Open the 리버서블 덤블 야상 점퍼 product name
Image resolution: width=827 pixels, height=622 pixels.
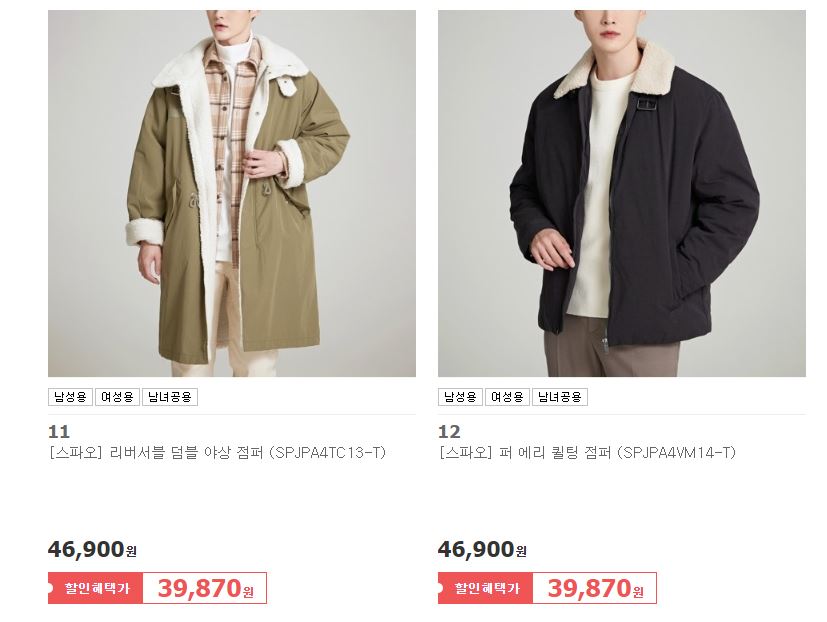point(186,453)
